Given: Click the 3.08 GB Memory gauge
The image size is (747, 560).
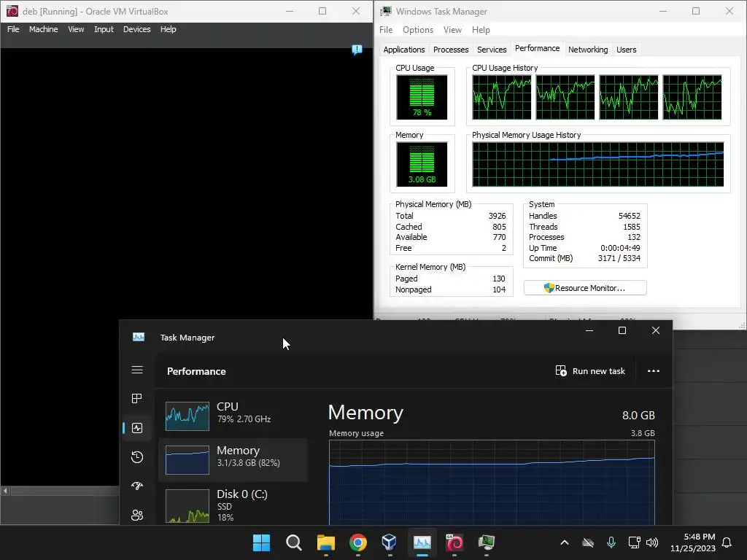Looking at the screenshot, I should click(422, 164).
